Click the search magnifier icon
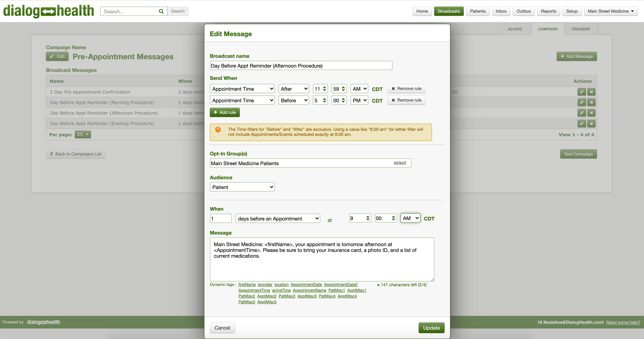Image resolution: width=644 pixels, height=339 pixels. pos(161,11)
